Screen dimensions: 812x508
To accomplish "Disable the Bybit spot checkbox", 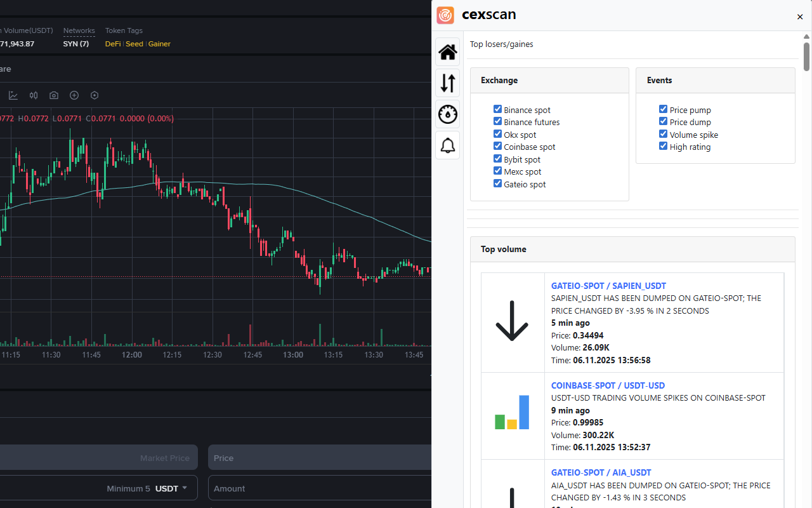I will pos(497,159).
